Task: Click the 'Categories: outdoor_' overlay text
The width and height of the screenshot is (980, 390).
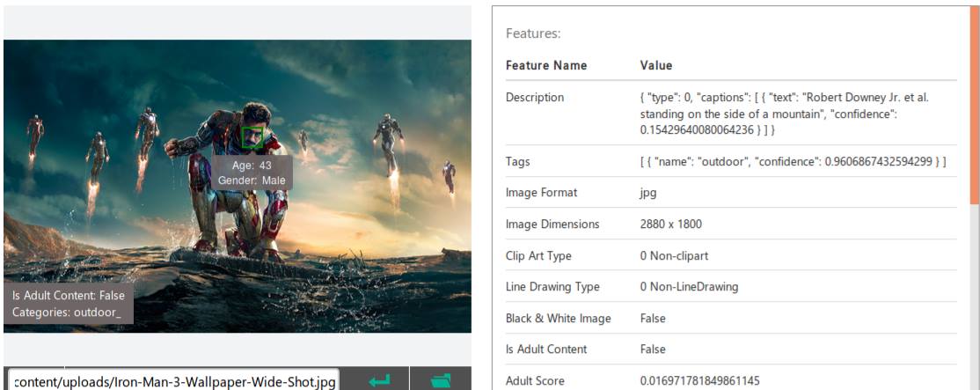Action: [x=66, y=312]
